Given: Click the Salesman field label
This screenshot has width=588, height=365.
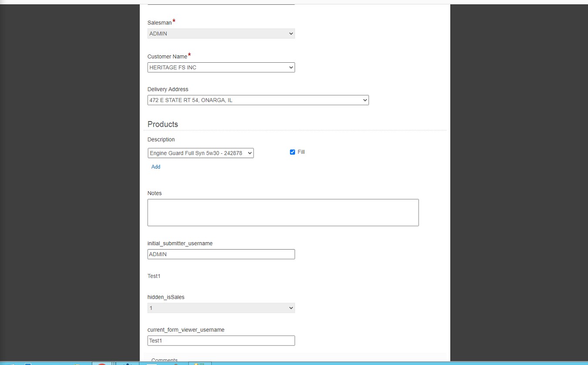Looking at the screenshot, I should [x=159, y=23].
